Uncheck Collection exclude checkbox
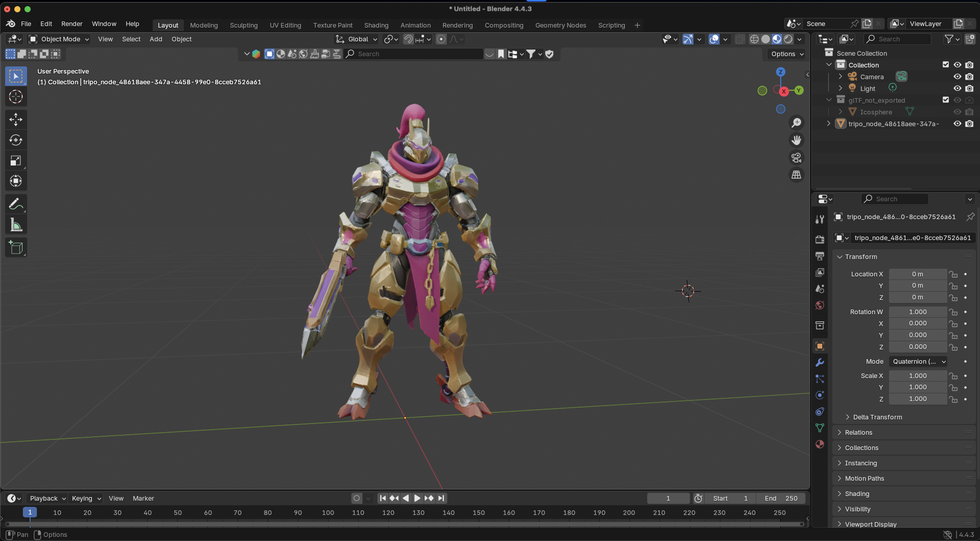 pyautogui.click(x=946, y=65)
